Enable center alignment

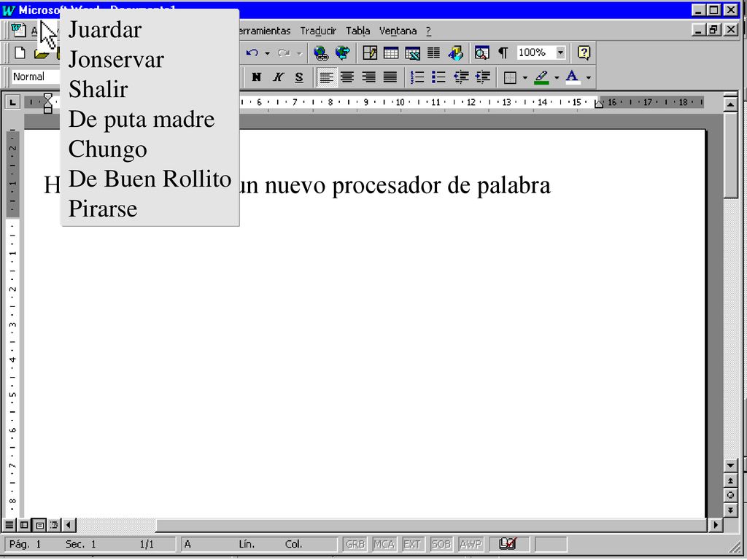pos(347,77)
